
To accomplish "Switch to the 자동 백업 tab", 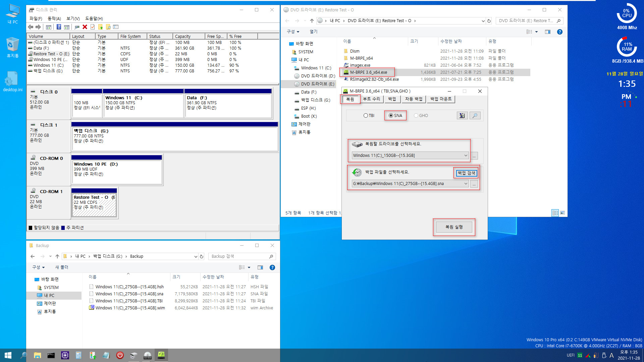I will 414,99.
